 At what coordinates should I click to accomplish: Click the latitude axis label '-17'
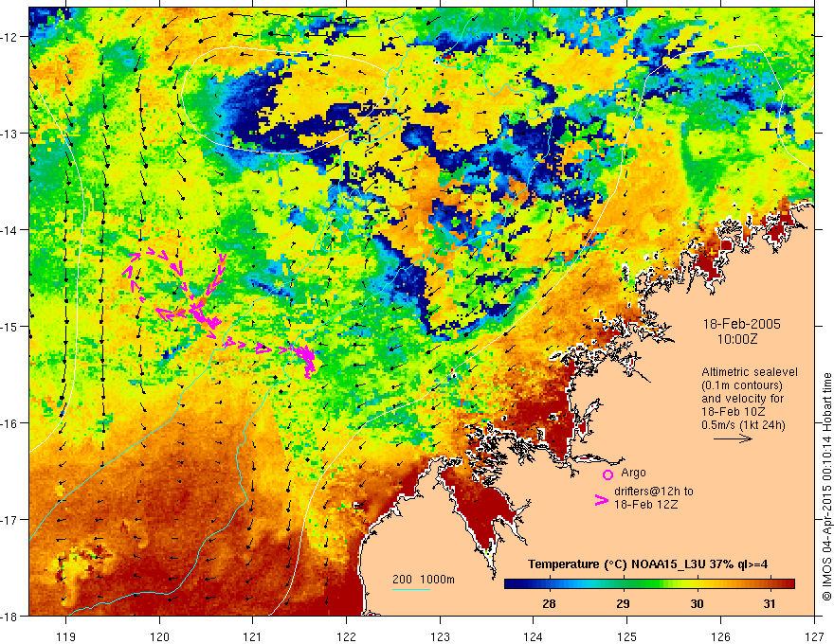coord(10,520)
